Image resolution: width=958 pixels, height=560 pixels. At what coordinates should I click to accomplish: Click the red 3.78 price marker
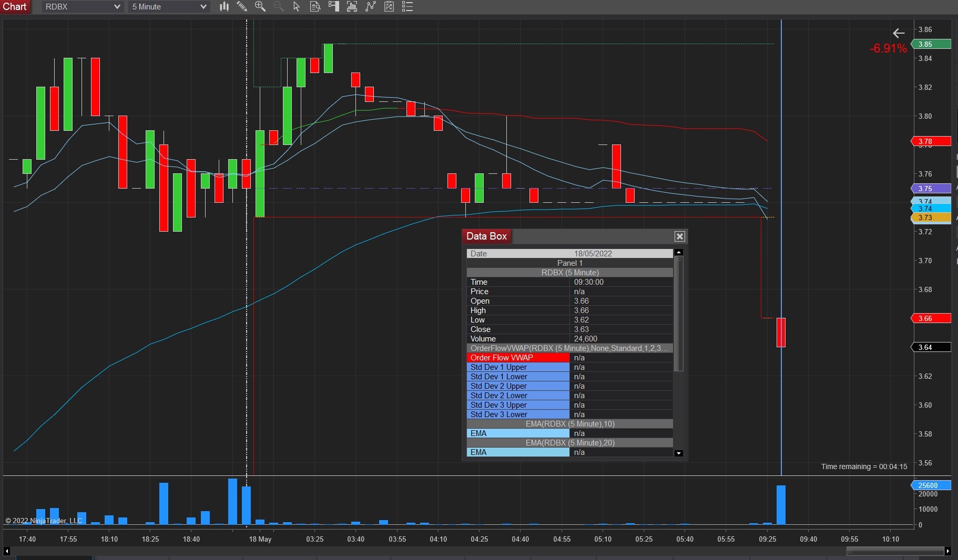coord(931,141)
